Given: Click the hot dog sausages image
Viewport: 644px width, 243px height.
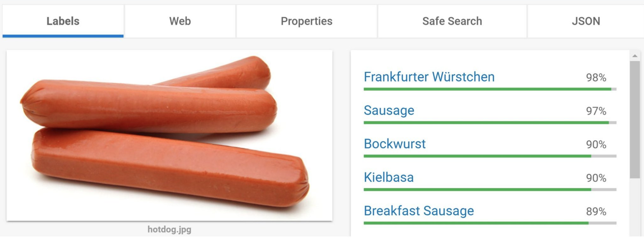Looking at the screenshot, I should coord(169,136).
